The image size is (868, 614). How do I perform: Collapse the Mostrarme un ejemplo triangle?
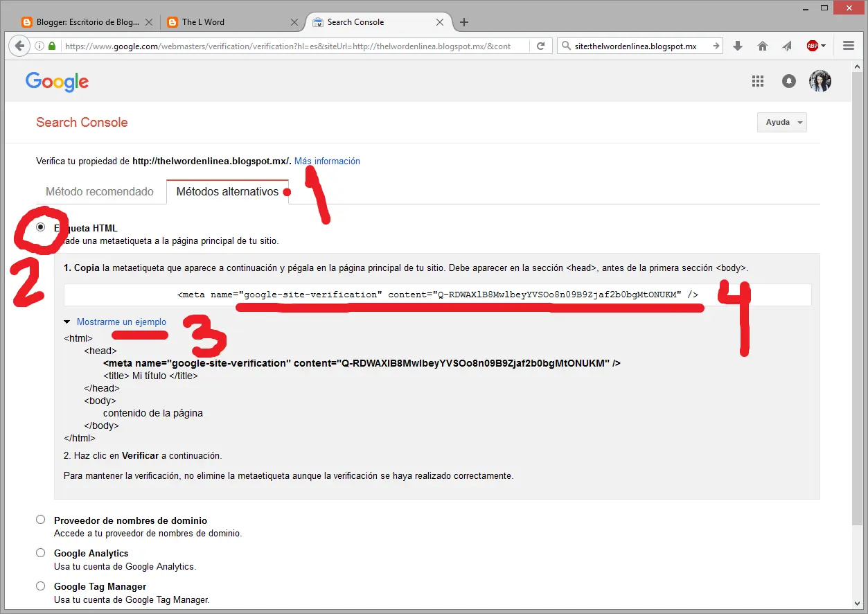coord(67,322)
